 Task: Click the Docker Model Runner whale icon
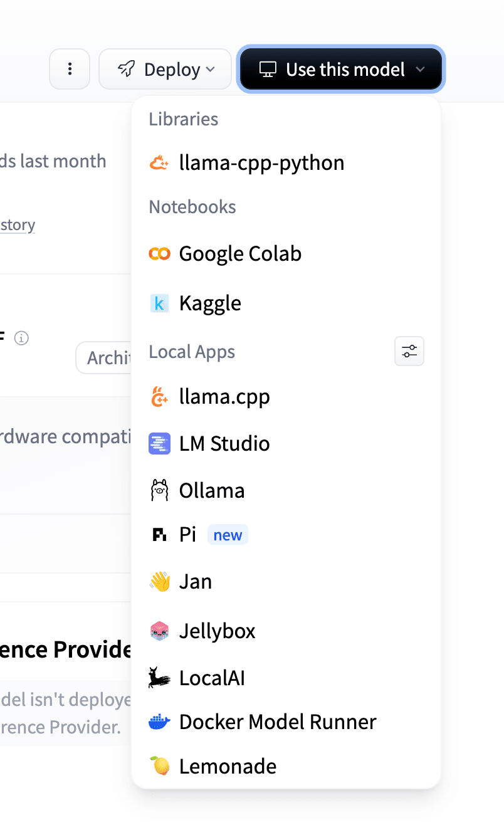(159, 722)
